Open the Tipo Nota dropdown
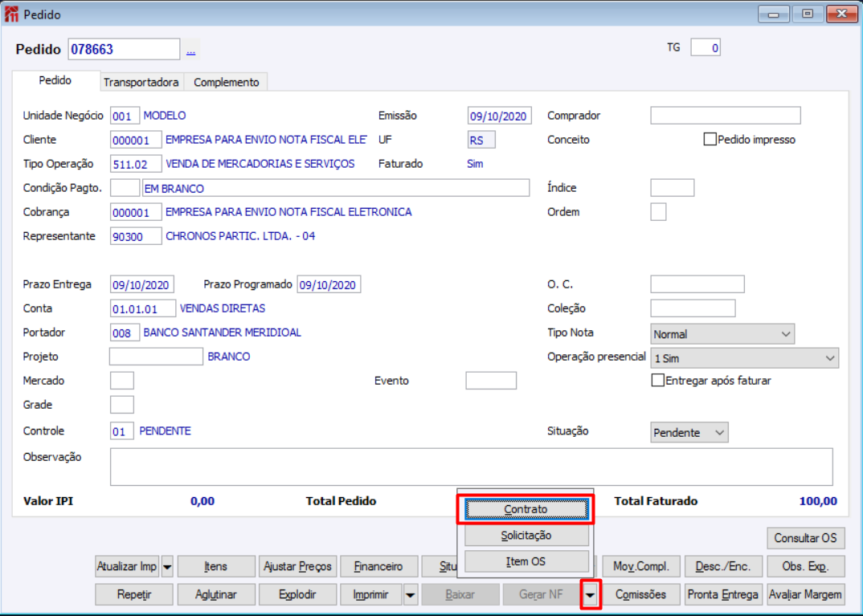Viewport: 863px width, 616px height. pyautogui.click(x=722, y=334)
